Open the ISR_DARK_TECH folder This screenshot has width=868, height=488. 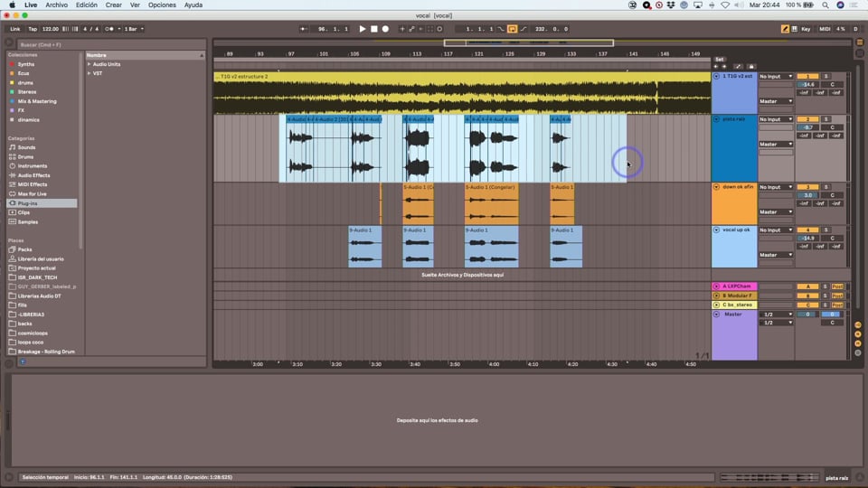[37, 277]
